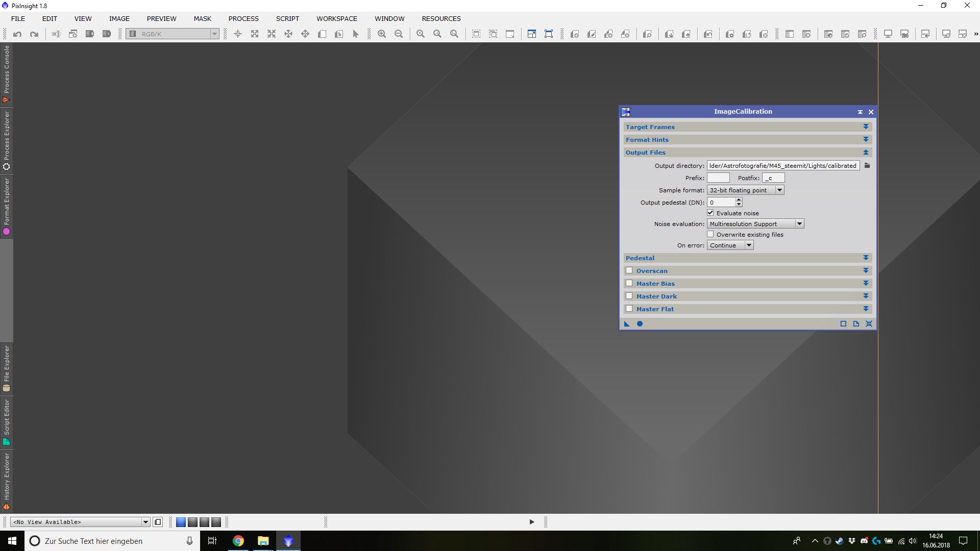Screen dimensions: 980x551
Task: Click the Reset icon in ImageCalibration
Action: click(x=869, y=324)
